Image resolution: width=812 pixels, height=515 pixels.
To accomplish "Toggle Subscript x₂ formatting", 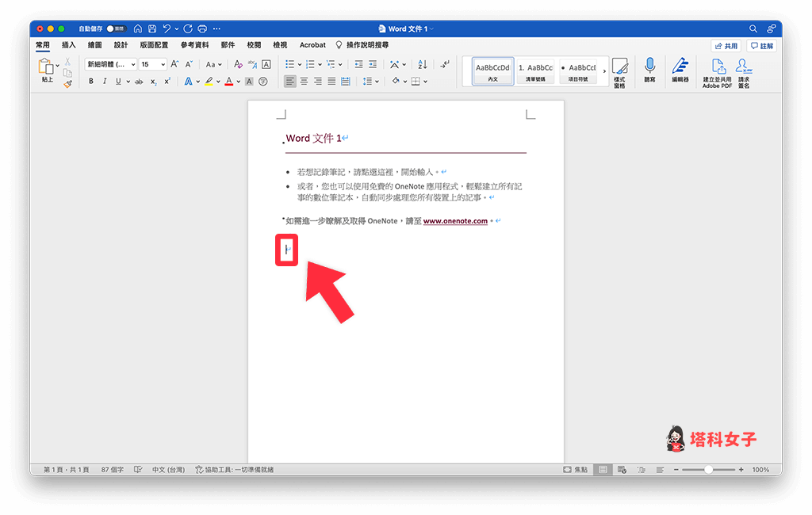I will [x=154, y=82].
